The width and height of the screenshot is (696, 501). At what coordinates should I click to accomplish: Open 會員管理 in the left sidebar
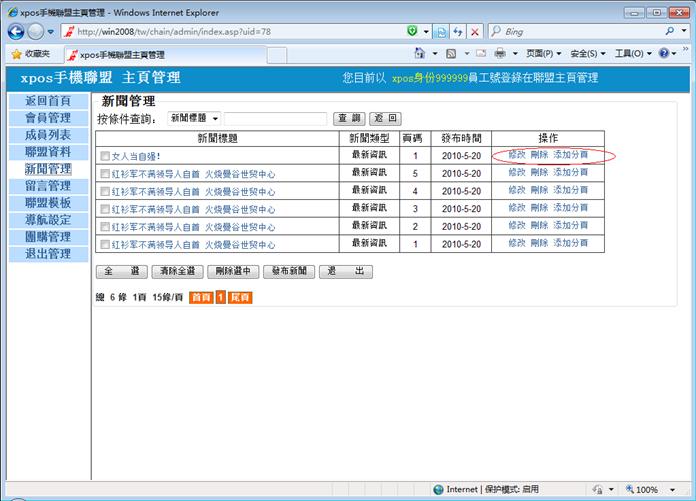(x=48, y=118)
